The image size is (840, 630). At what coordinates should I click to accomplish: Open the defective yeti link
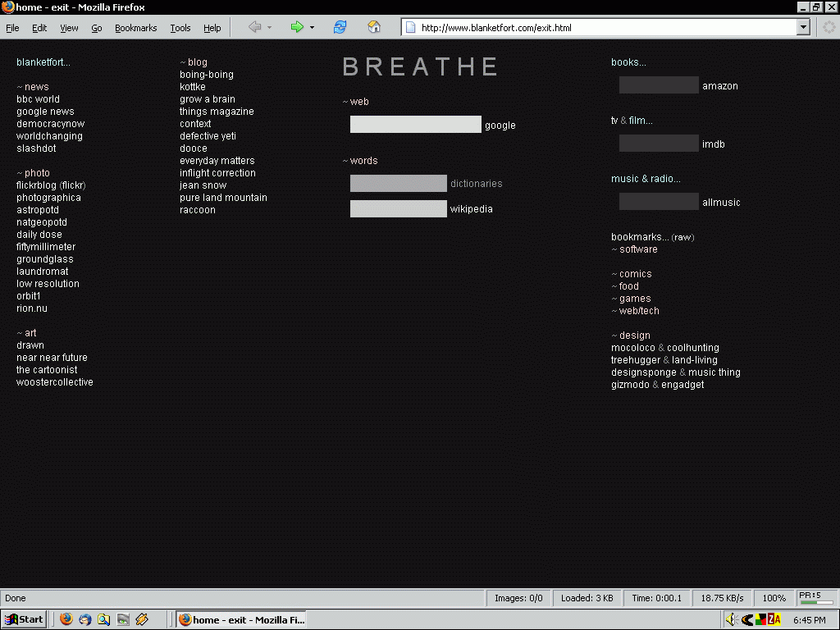point(208,136)
